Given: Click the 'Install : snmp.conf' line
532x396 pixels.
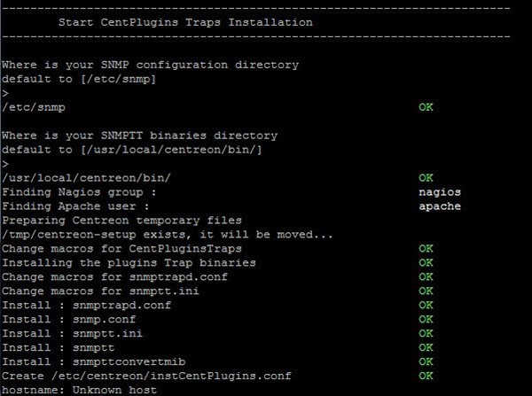Looking at the screenshot, I should pos(69,320).
